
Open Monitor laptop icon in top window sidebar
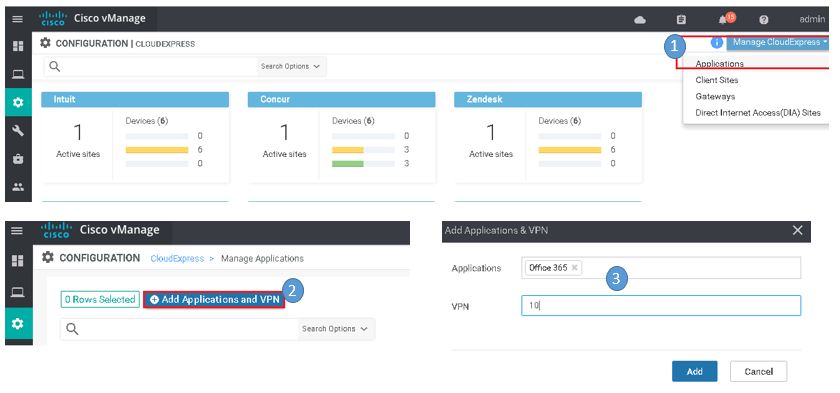click(x=18, y=74)
